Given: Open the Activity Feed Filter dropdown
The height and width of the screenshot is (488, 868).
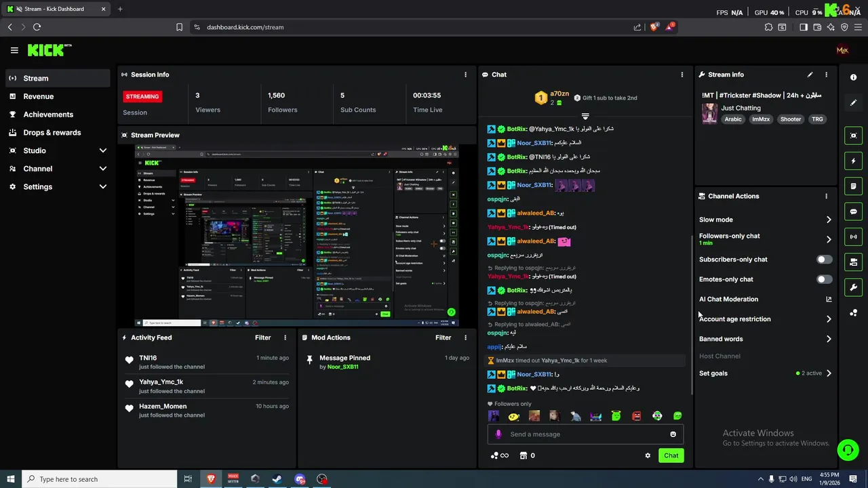Looking at the screenshot, I should click(x=262, y=338).
